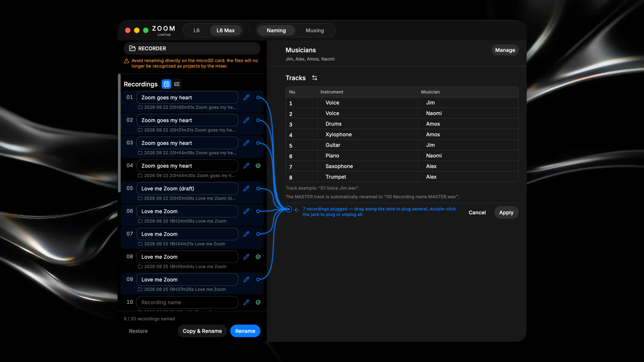Unplug the jack dot of recording 05

tap(258, 188)
